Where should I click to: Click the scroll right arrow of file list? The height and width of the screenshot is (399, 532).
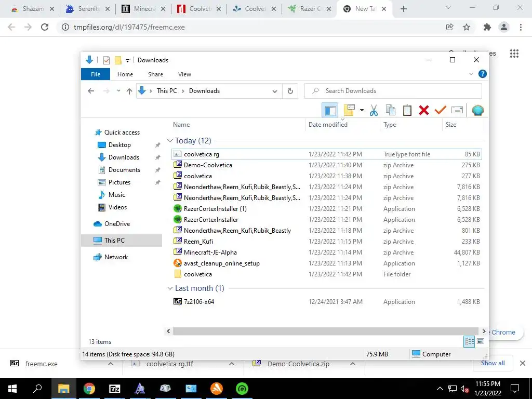pos(484,331)
